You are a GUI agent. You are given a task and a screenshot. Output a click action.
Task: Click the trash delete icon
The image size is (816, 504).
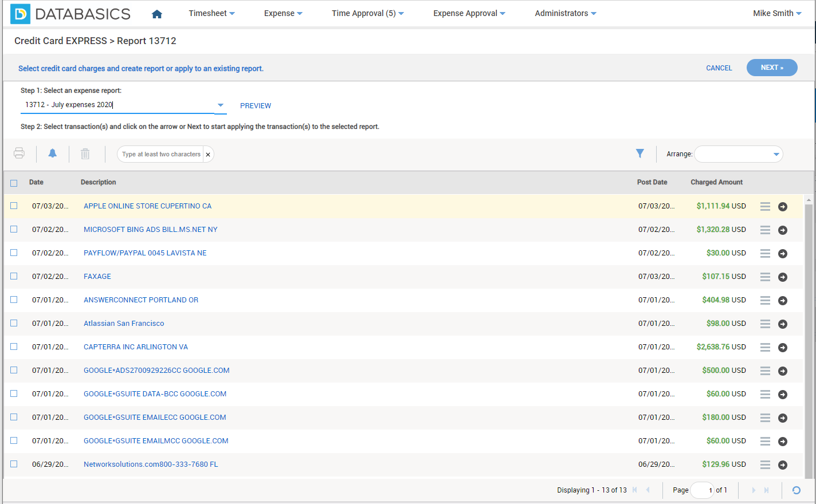(x=85, y=153)
